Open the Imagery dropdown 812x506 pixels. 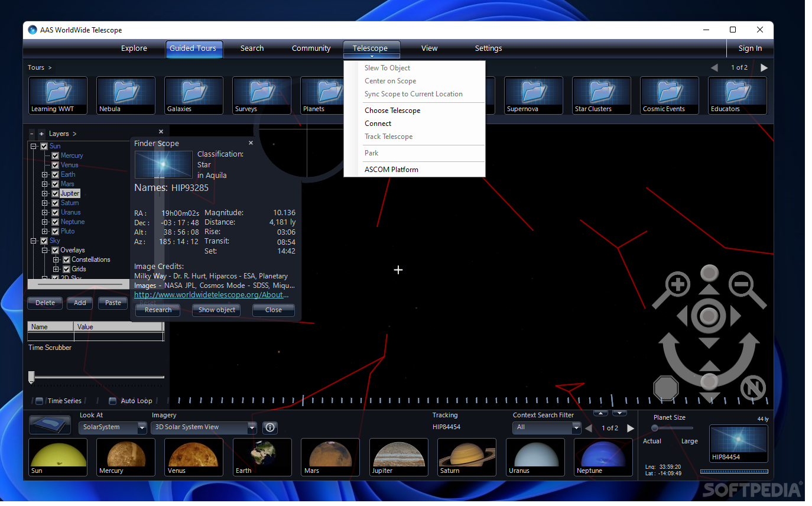point(204,427)
